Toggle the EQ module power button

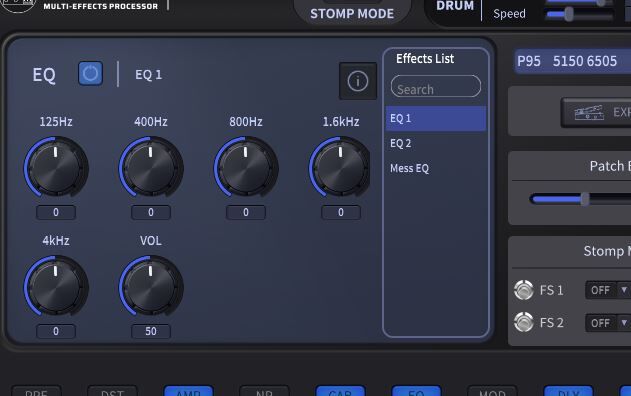pyautogui.click(x=90, y=74)
